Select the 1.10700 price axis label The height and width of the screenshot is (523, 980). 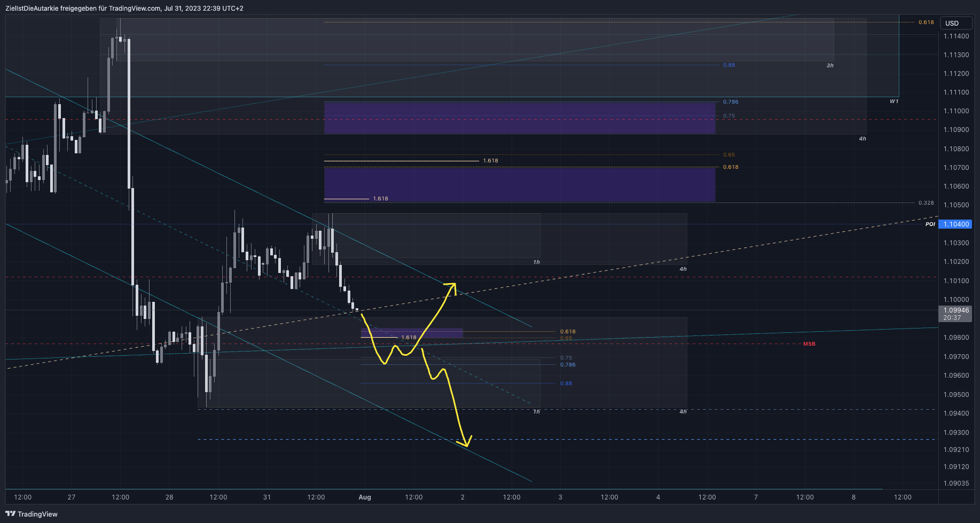(956, 168)
